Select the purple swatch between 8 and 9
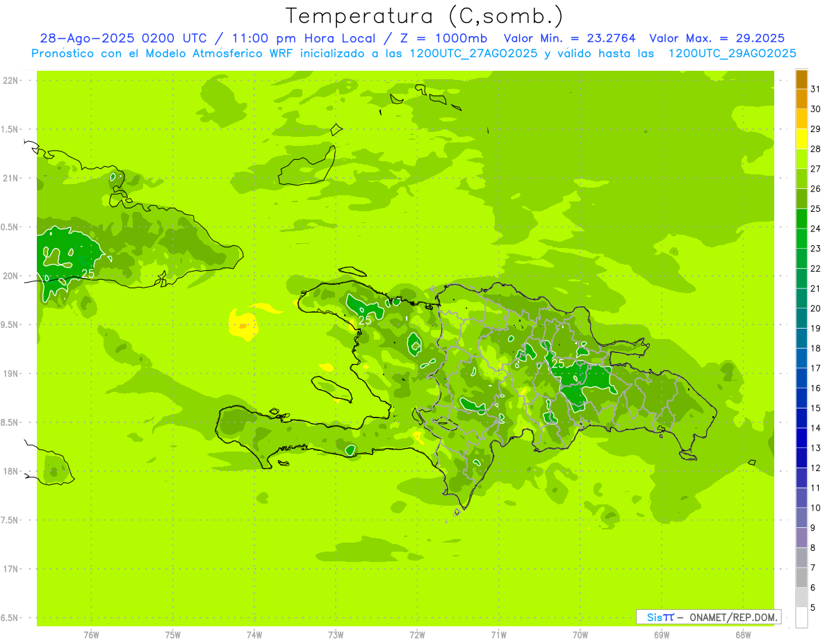 coord(801,538)
